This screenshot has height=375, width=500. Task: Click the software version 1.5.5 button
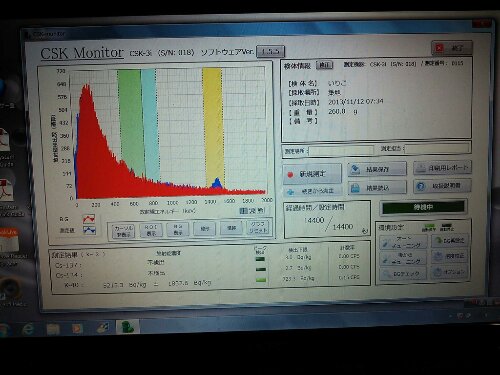click(x=270, y=52)
